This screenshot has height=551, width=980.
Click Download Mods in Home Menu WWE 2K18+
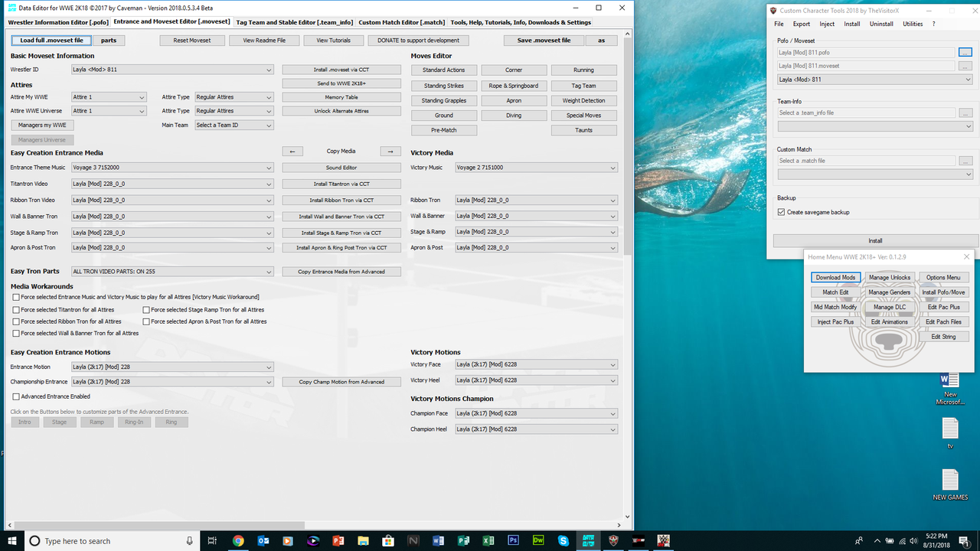pyautogui.click(x=835, y=277)
